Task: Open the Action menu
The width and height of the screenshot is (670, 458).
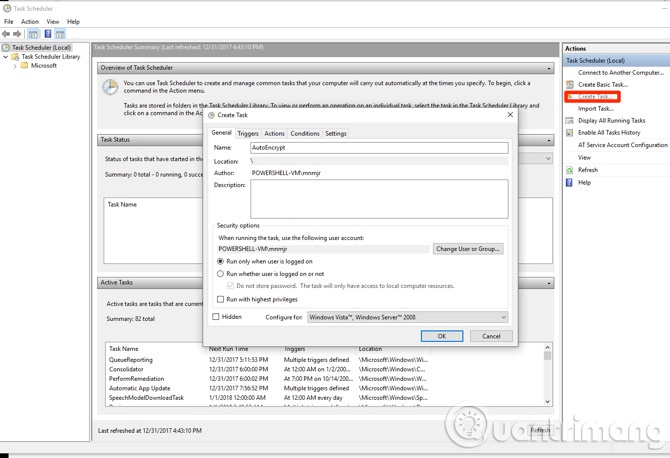Action: 30,21
